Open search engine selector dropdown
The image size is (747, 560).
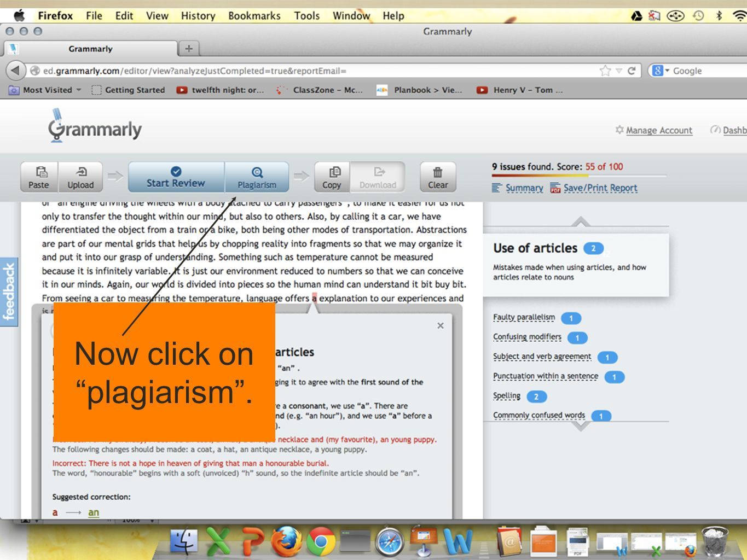(x=661, y=71)
